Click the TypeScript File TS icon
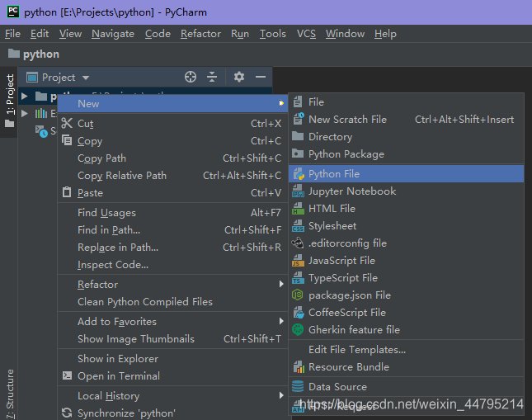This screenshot has width=532, height=420. (298, 277)
